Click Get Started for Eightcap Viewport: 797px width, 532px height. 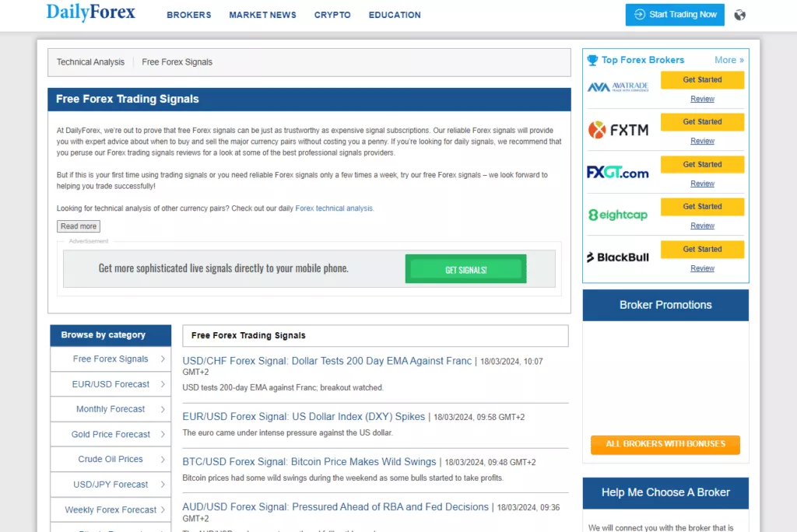pos(702,207)
